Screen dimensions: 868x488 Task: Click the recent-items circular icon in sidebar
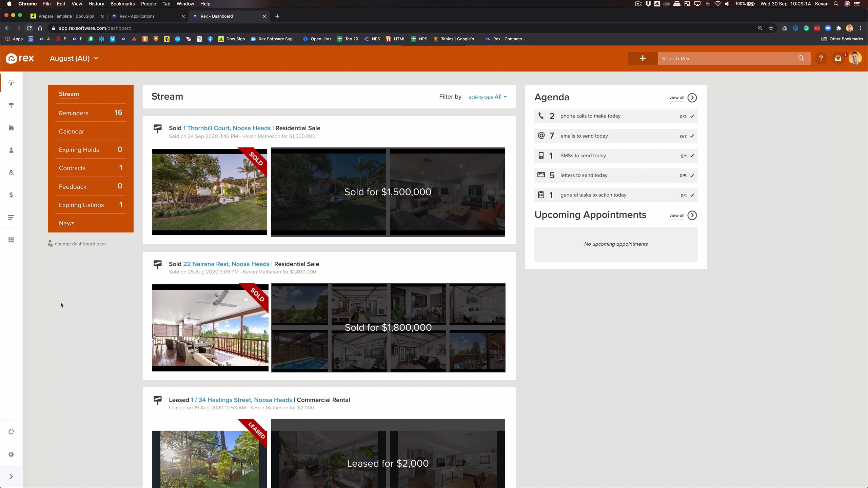pyautogui.click(x=11, y=432)
